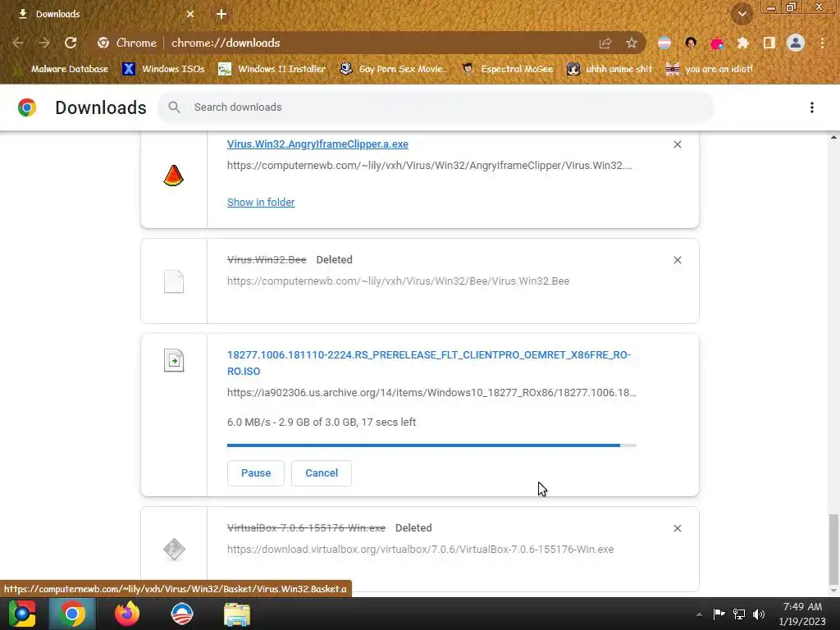The image size is (840, 630).
Task: Click the struck-through Virus.Win32.Bee filename
Action: tap(267, 260)
